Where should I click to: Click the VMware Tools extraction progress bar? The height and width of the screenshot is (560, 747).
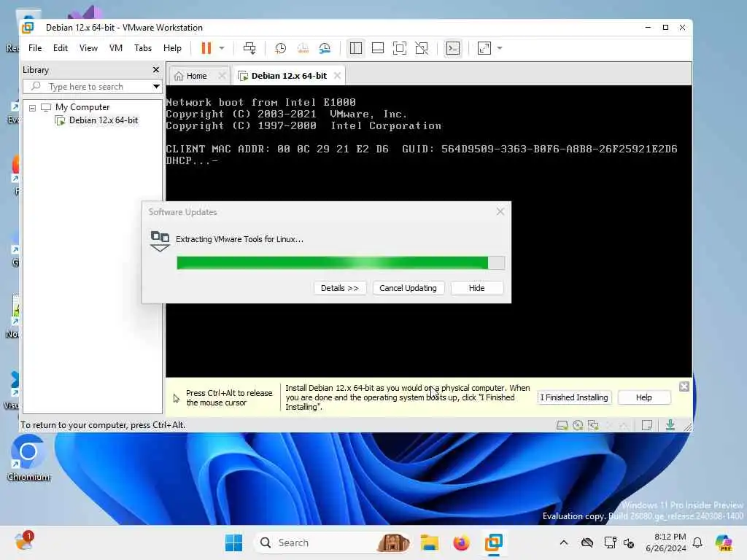coord(341,262)
